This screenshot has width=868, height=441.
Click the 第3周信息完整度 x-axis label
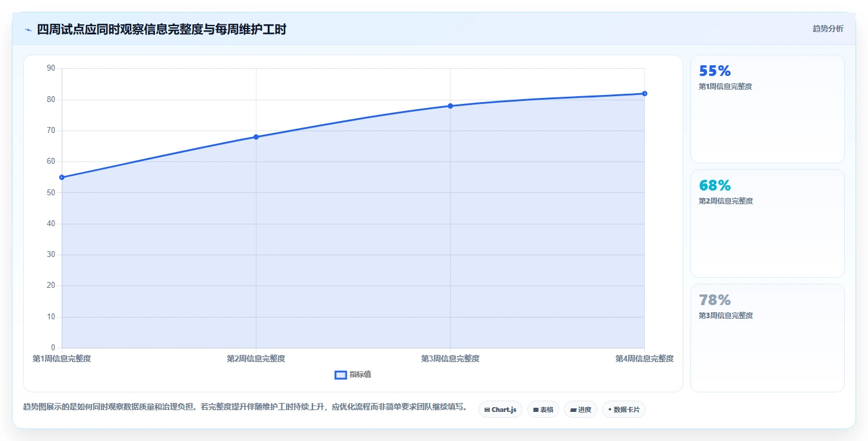pyautogui.click(x=450, y=358)
